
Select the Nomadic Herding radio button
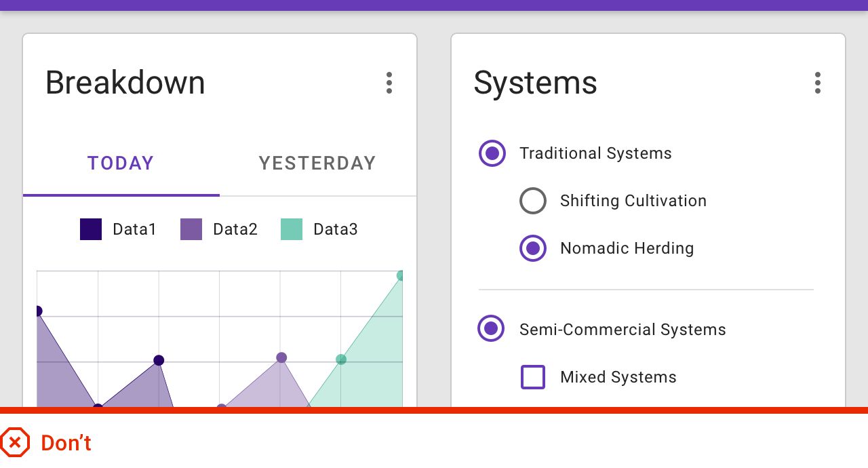[533, 248]
